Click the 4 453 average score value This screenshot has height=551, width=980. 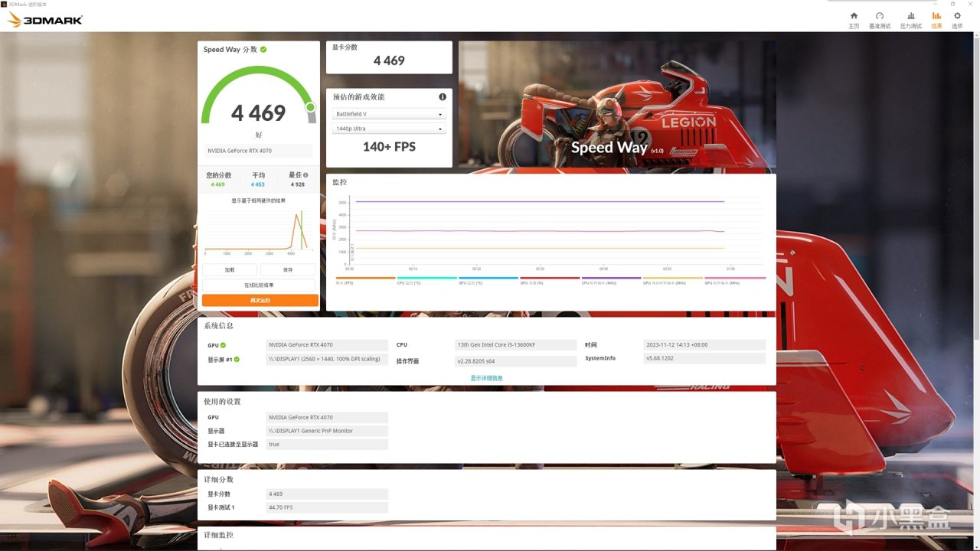(x=258, y=184)
